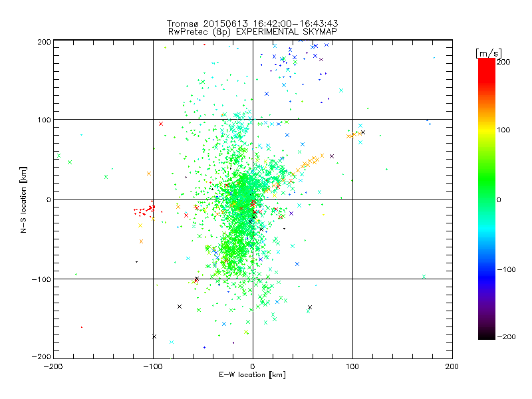
Task: Click the -100 label beside the color bar
Action: coord(506,269)
